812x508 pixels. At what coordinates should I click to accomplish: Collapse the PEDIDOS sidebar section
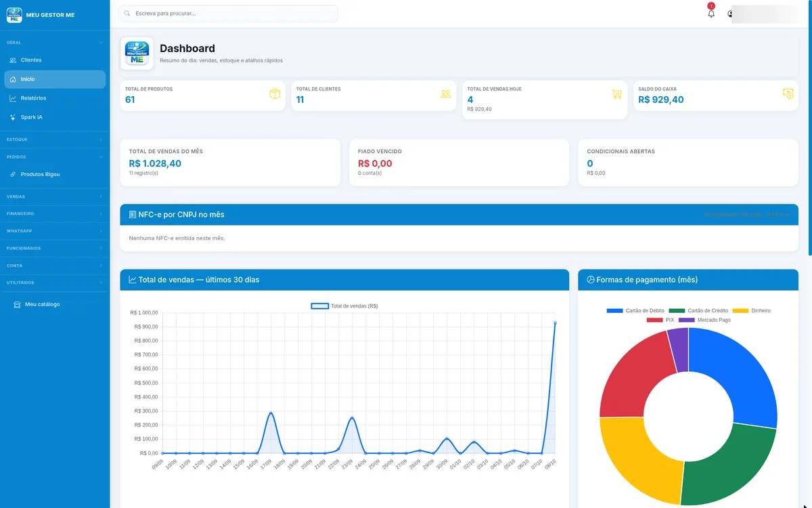[x=55, y=156]
